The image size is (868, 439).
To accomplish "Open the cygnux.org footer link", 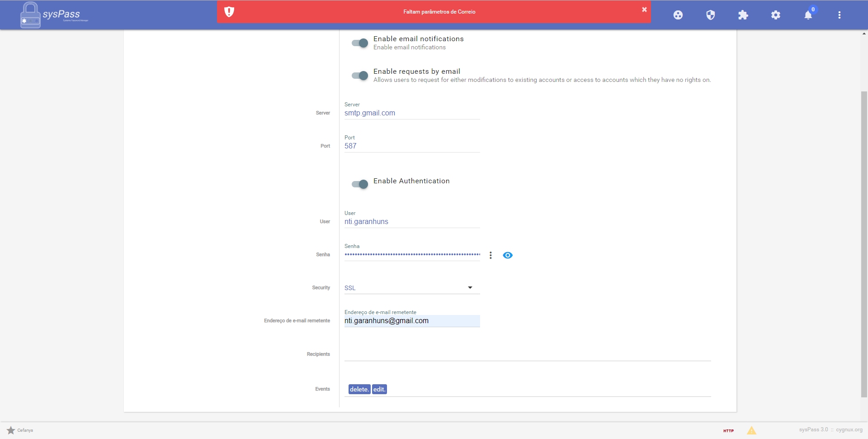I will [x=849, y=429].
